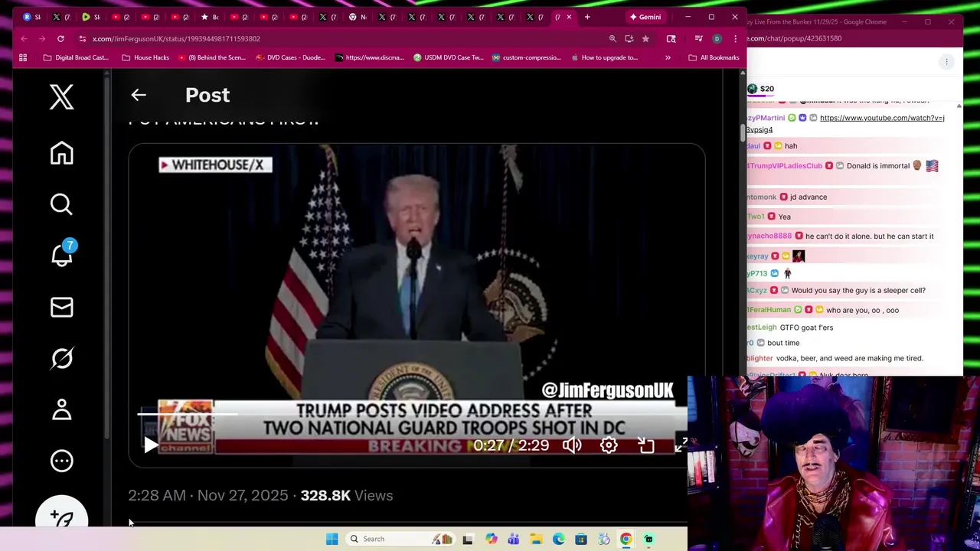Open How to upgrade to... bookmark
This screenshot has height=551, width=980.
(x=604, y=57)
